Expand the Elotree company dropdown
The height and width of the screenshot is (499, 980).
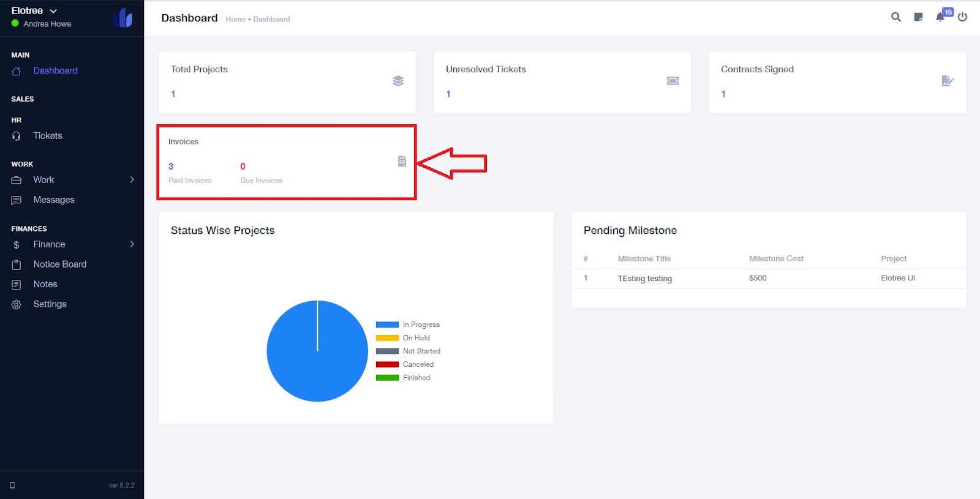coord(53,11)
